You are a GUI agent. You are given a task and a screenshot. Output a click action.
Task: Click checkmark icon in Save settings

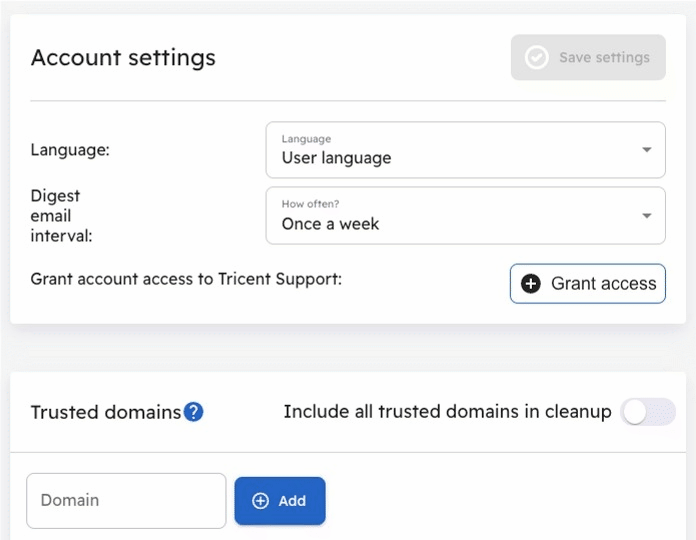pyautogui.click(x=536, y=57)
